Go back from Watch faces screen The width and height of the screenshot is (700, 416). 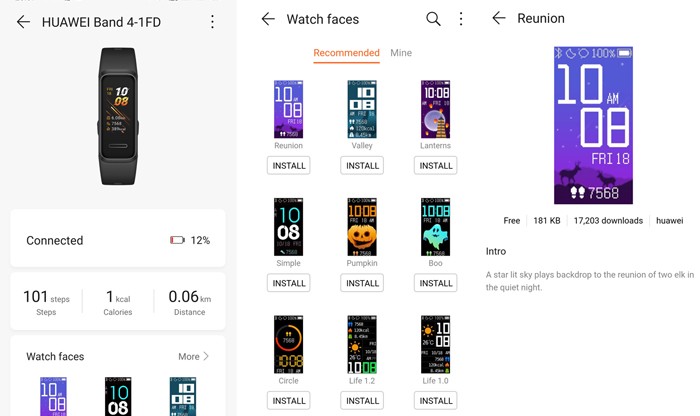tap(268, 19)
